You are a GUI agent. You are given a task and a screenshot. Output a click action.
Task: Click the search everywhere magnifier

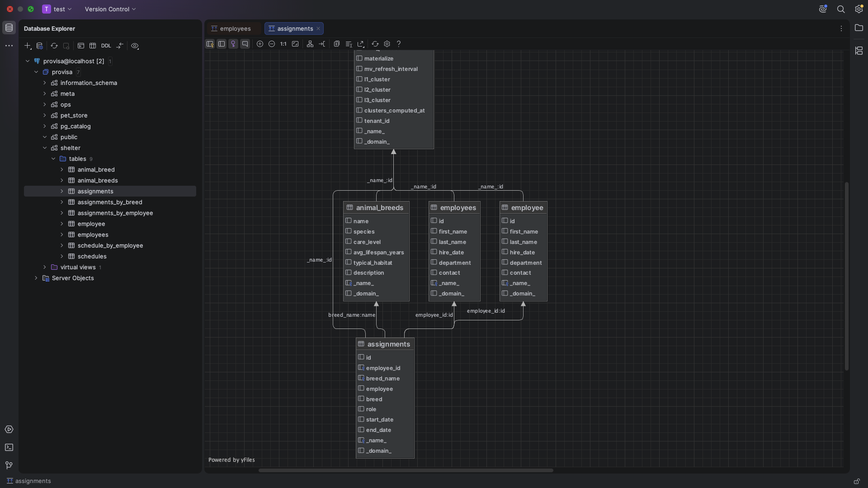pos(841,9)
